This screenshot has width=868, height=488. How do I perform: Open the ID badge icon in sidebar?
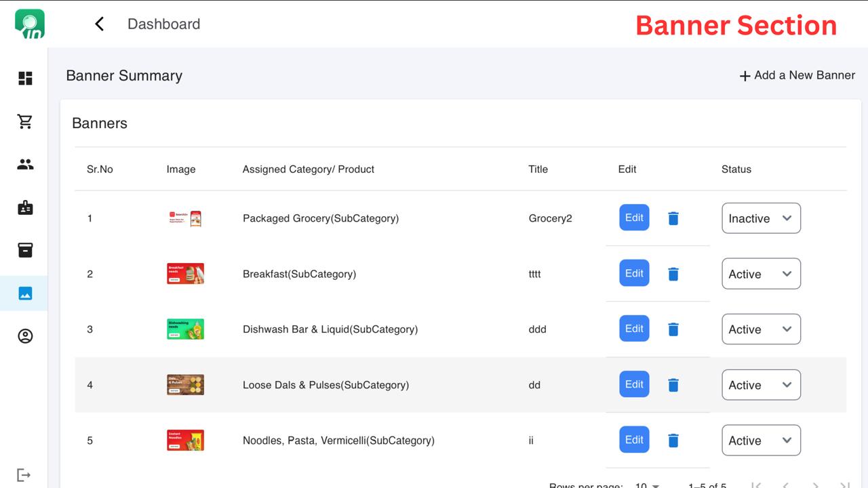(25, 207)
